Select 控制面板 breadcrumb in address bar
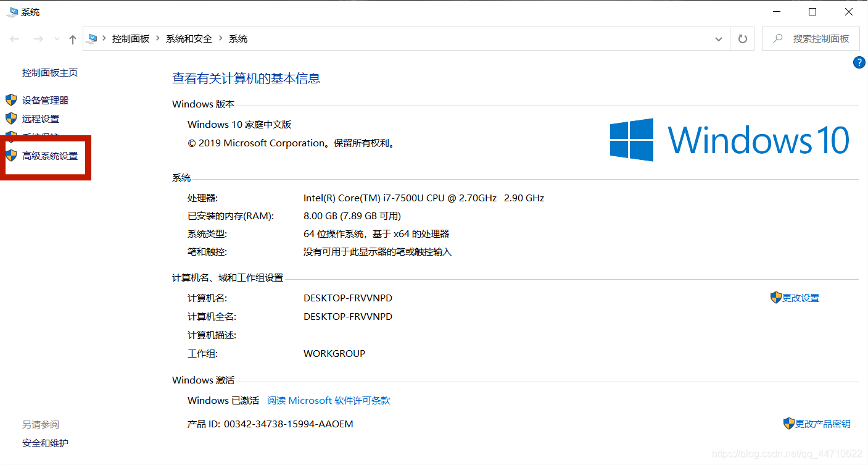The image size is (868, 465). (131, 38)
